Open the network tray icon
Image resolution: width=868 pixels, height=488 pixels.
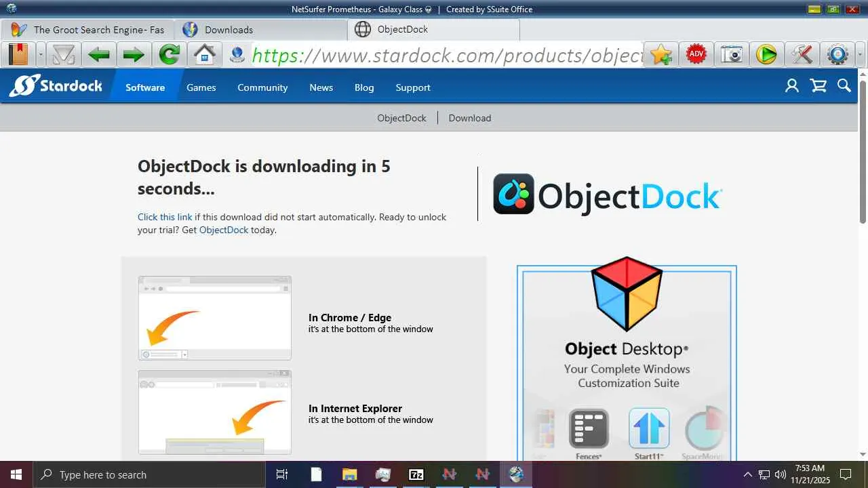(x=764, y=474)
